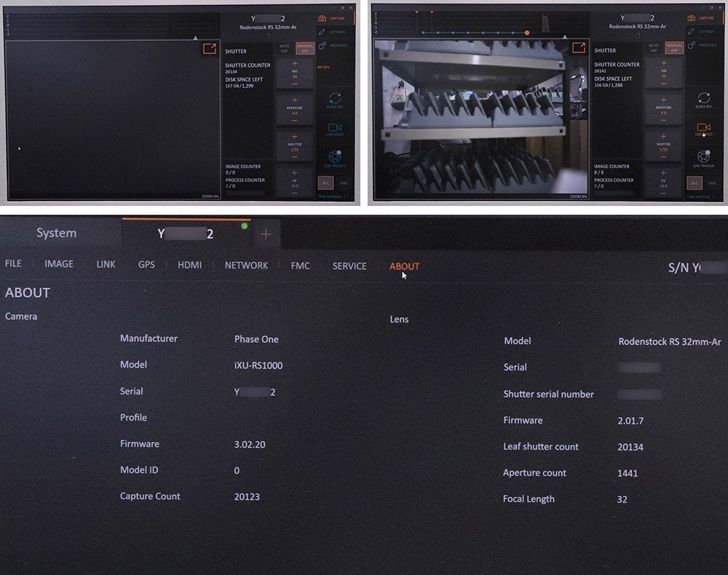Screen dimensions: 728x575
Task: Open Capture panel in live-image window
Action: 701,17
